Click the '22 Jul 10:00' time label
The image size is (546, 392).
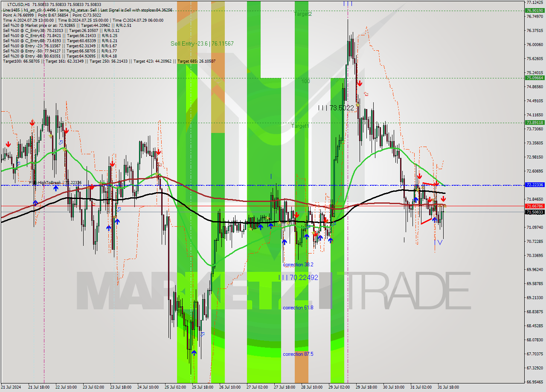66,387
